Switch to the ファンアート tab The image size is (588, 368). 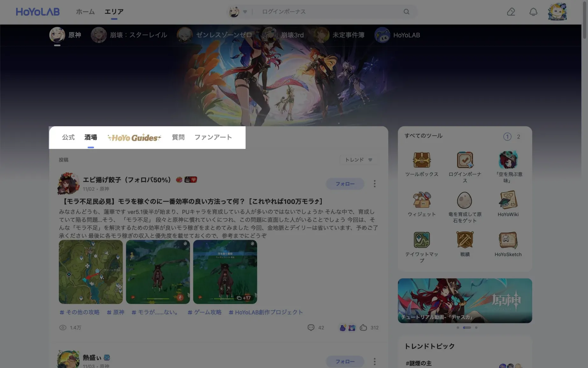pos(213,137)
